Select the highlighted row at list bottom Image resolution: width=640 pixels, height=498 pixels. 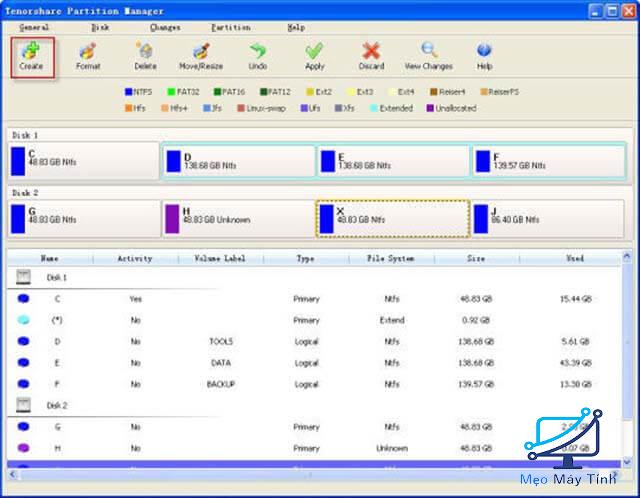point(314,465)
